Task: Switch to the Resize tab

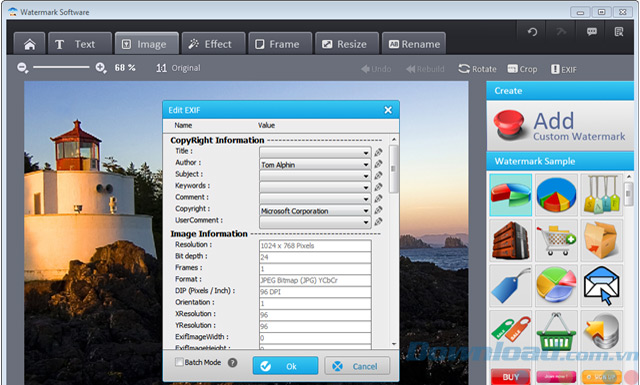Action: click(x=347, y=44)
